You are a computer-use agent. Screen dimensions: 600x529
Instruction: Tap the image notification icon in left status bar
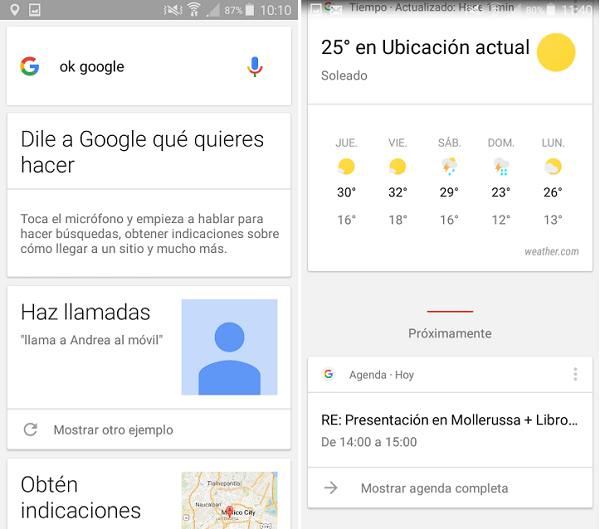click(35, 10)
